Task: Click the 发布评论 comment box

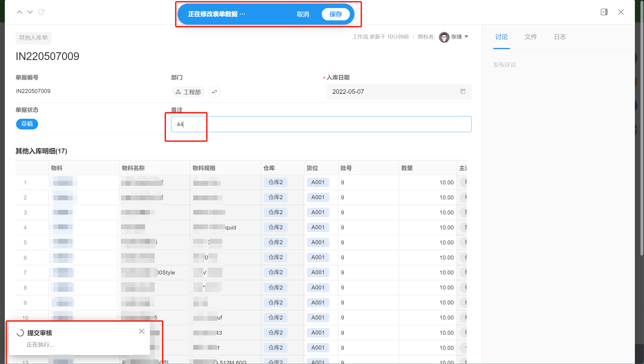Action: [x=505, y=65]
